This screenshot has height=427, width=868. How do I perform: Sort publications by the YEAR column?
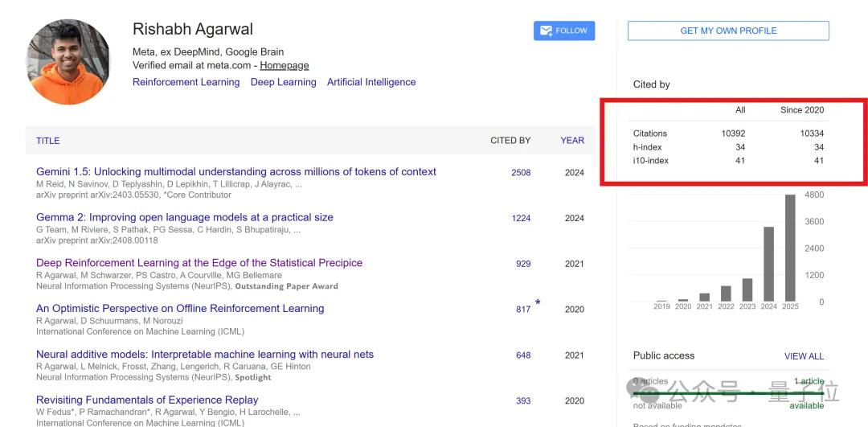[x=572, y=141]
